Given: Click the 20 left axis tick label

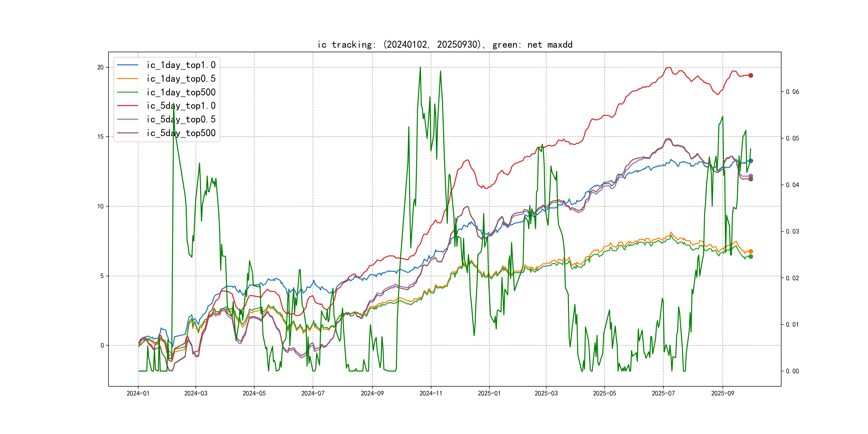Looking at the screenshot, I should pyautogui.click(x=100, y=68).
